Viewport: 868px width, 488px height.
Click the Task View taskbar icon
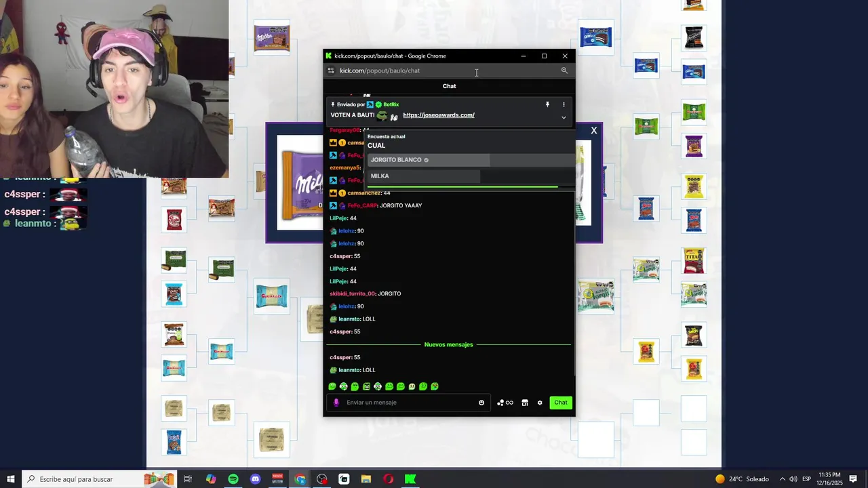188,479
